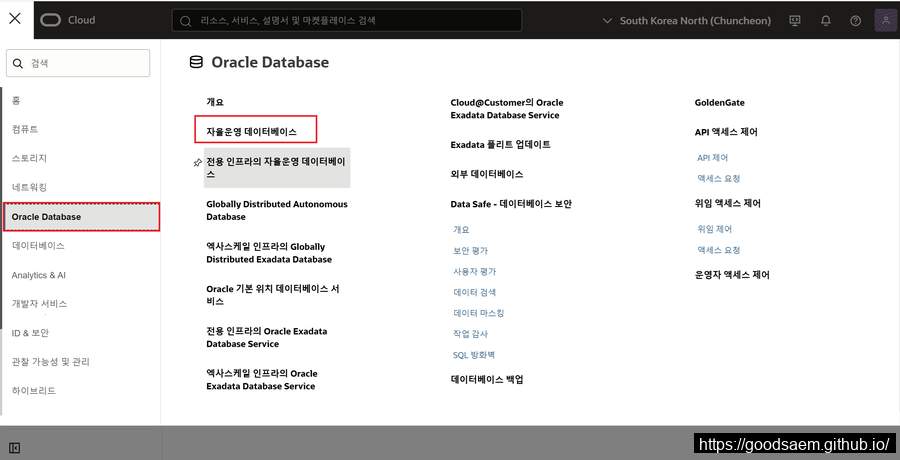Open Exadata 플리트 업데이트 link

501,145
